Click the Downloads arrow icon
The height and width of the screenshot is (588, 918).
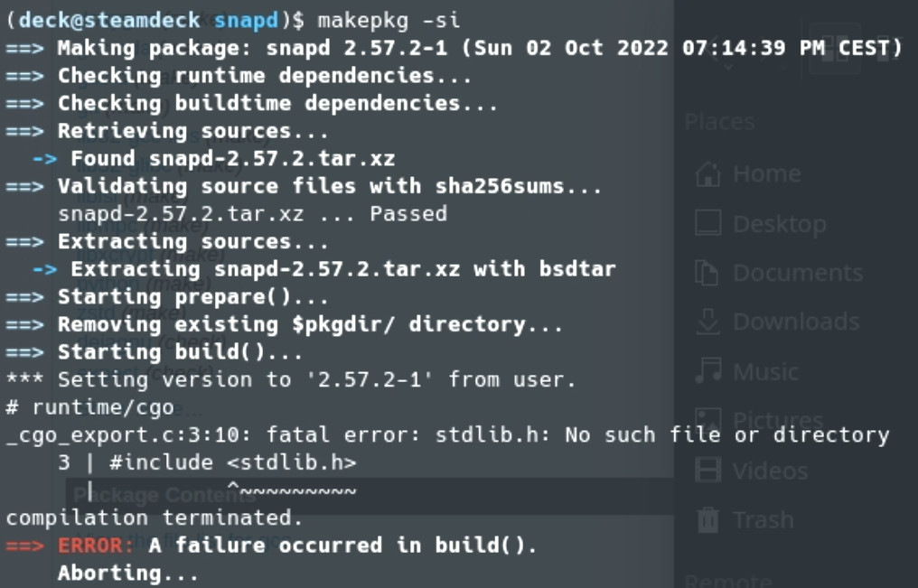tap(708, 322)
